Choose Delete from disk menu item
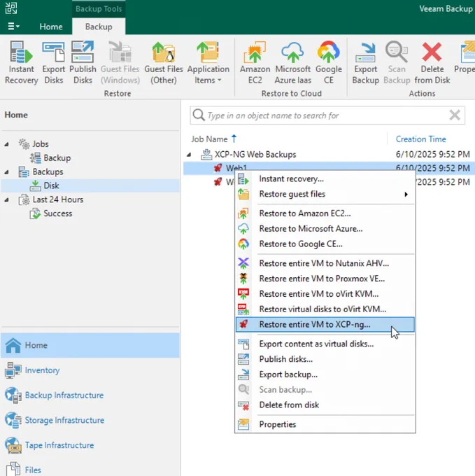This screenshot has height=476, width=475. pyautogui.click(x=325, y=405)
